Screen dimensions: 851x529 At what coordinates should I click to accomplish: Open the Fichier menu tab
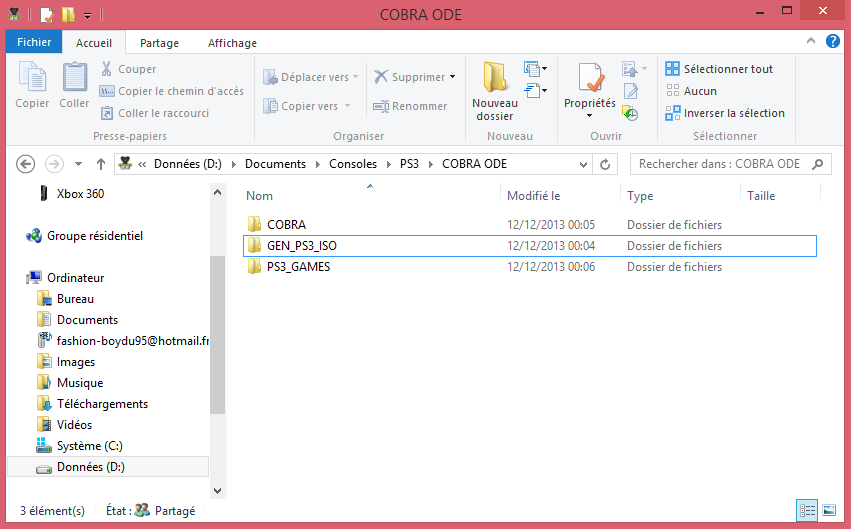tap(34, 42)
